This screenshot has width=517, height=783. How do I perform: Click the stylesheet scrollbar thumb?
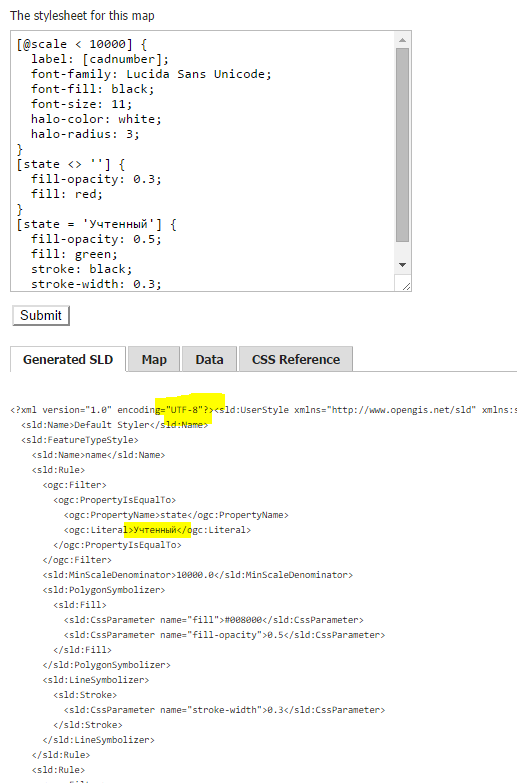coord(402,145)
